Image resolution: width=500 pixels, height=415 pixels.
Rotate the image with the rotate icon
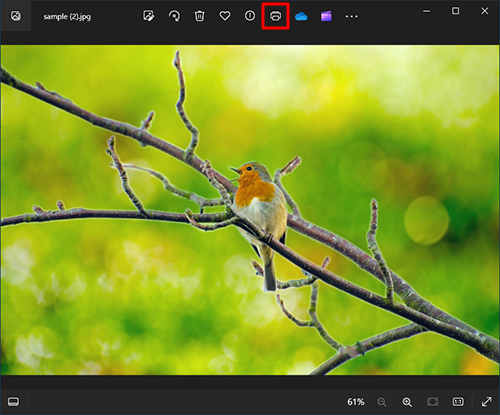[x=174, y=16]
